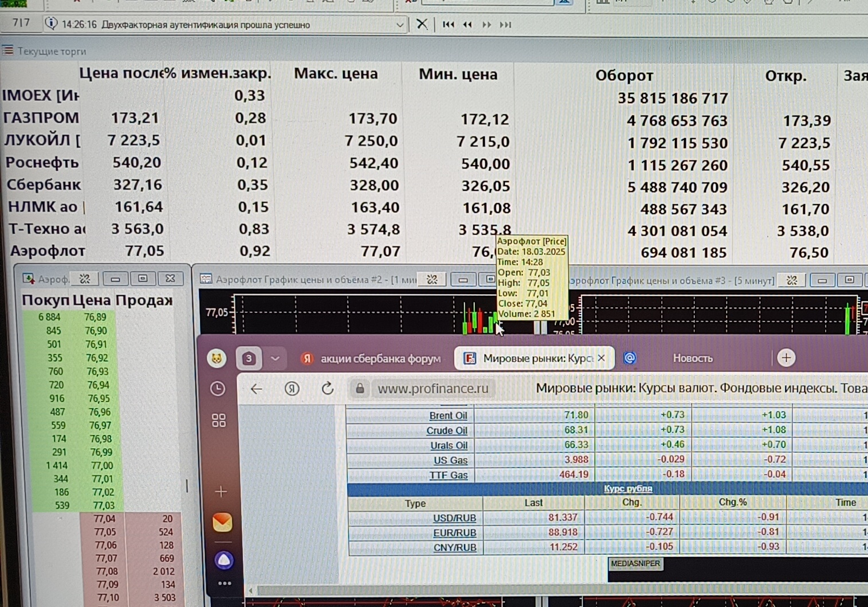Open the apps grid in the browser sidebar
868x607 pixels.
(x=219, y=420)
